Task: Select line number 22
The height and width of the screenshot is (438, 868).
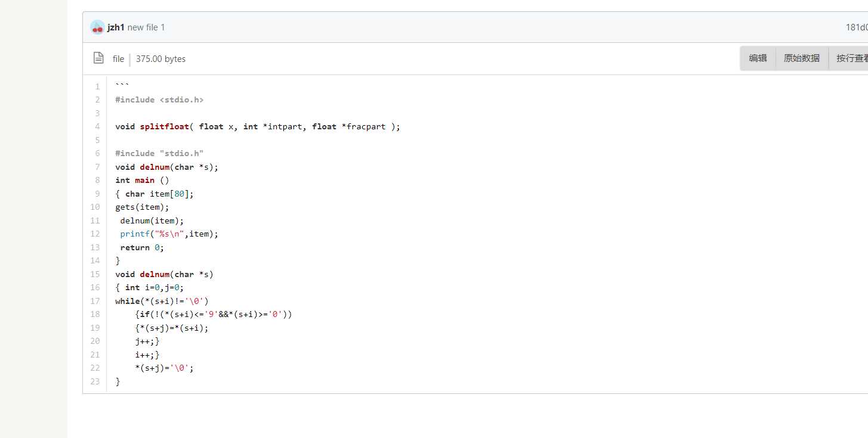Action: tap(95, 368)
